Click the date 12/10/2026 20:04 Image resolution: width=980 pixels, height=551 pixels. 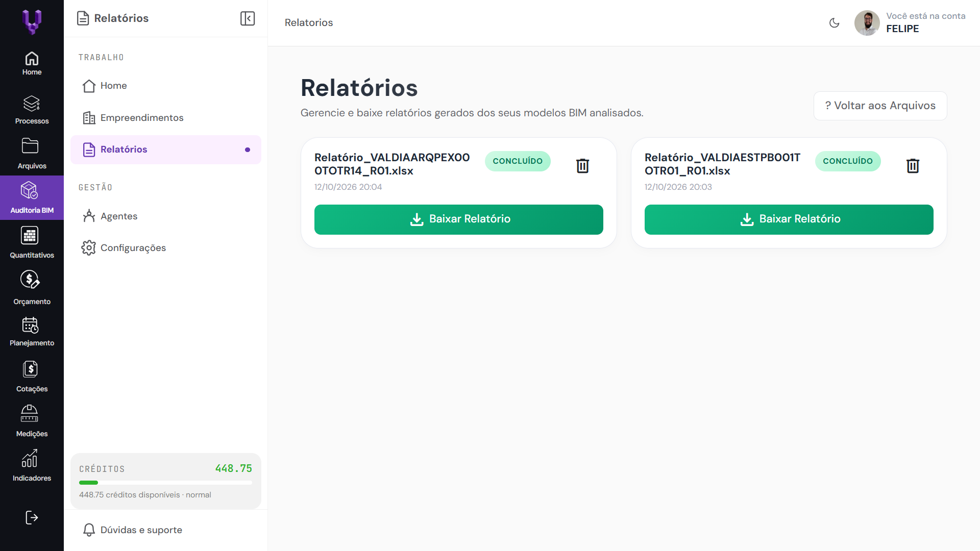348,187
